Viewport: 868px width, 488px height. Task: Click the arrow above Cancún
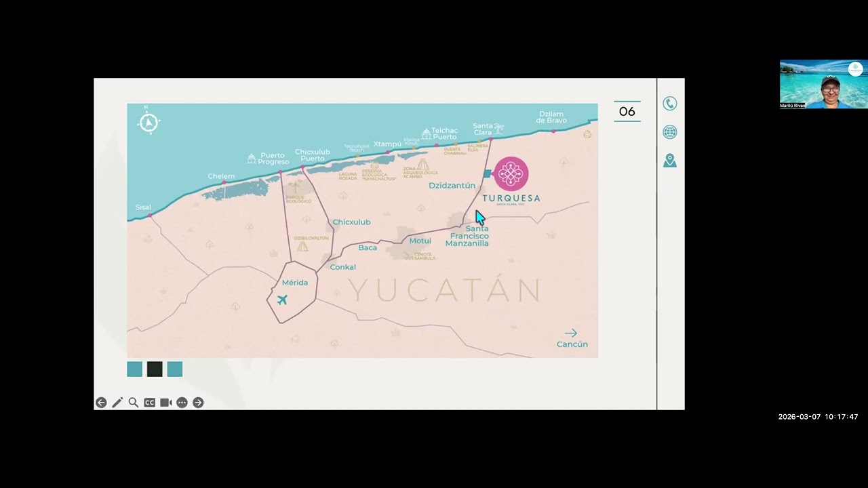(x=571, y=333)
